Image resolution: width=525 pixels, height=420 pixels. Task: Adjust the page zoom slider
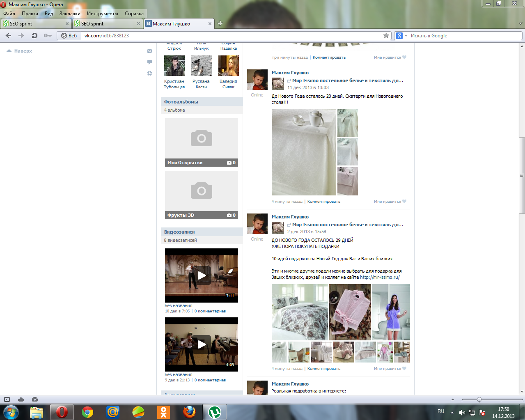479,399
